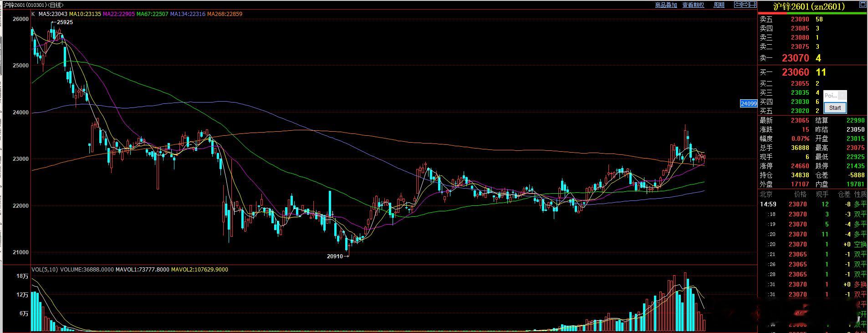Click the blue 24099 price cursor label
This screenshot has width=868, height=333.
tap(749, 103)
